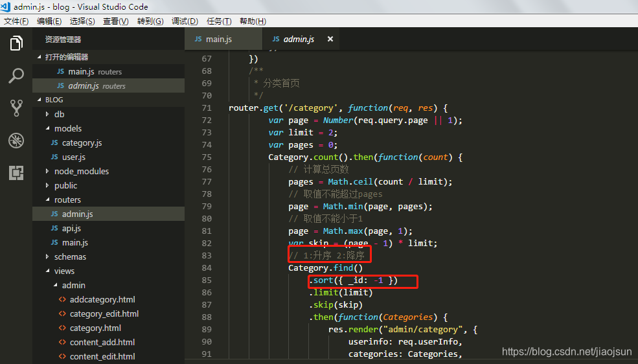
Task: Click JS icon of main.js tab
Action: point(198,39)
